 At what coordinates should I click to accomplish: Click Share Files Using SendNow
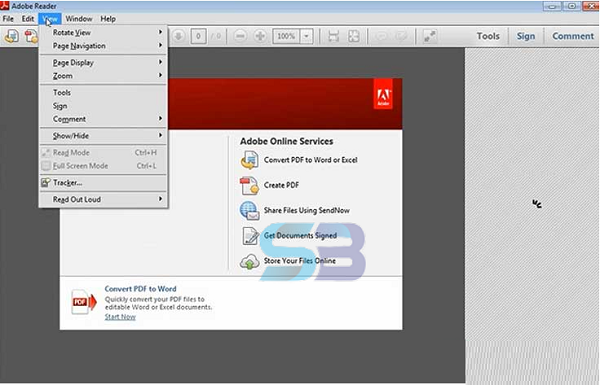tap(307, 210)
